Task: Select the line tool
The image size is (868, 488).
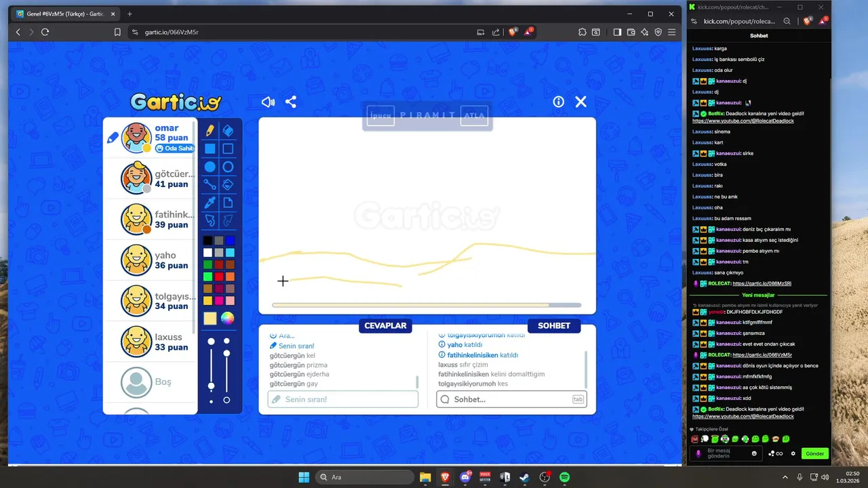Action: point(210,184)
